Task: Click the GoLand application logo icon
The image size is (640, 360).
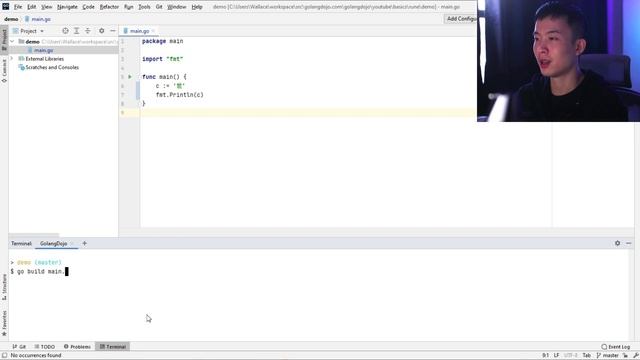Action: pos(6,7)
